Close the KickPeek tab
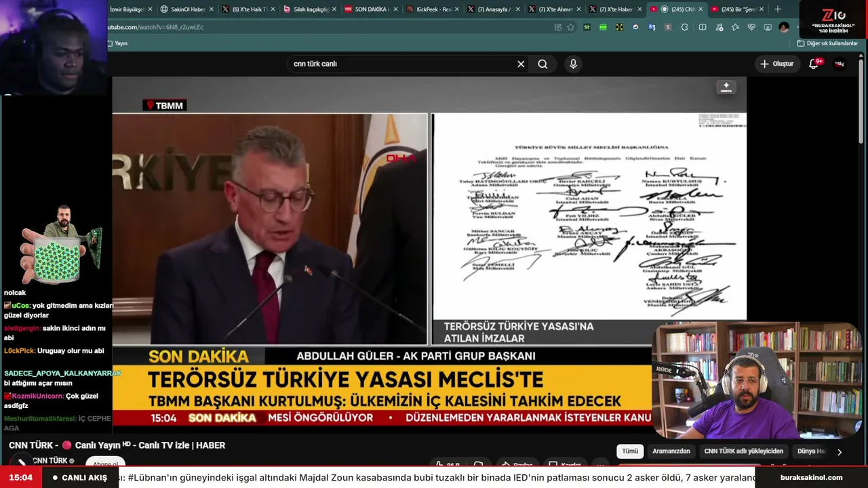868x488 pixels. click(458, 9)
